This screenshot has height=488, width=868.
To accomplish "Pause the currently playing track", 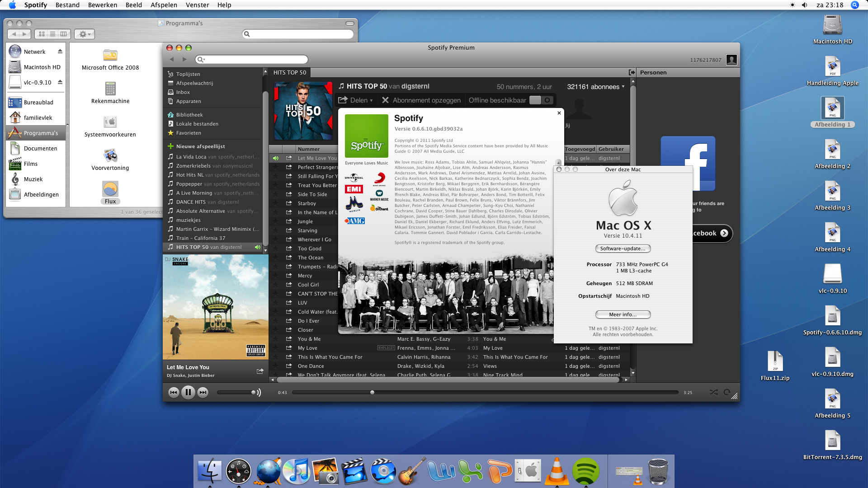I will click(x=188, y=392).
